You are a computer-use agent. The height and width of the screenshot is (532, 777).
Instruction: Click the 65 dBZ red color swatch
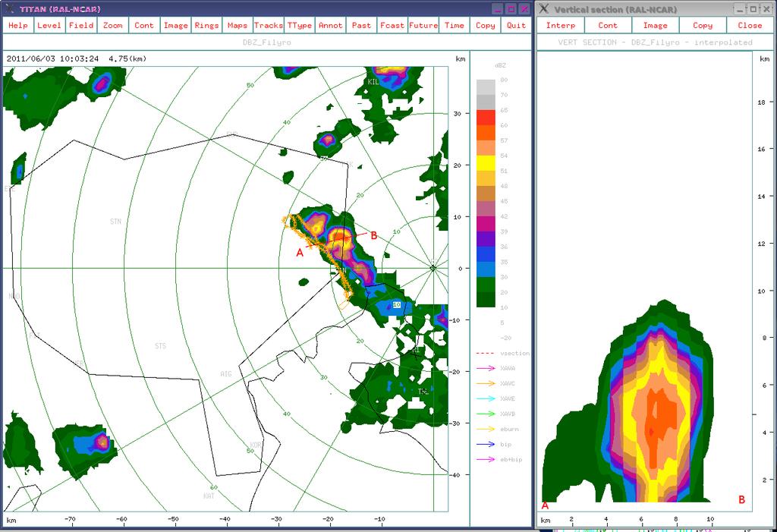(x=486, y=117)
